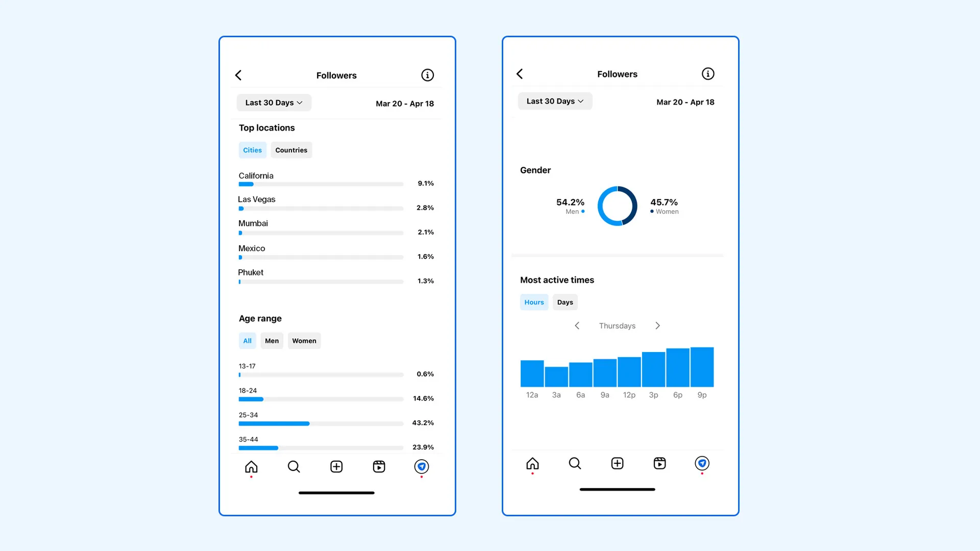Tap the Back arrow on Followers screen
Screen dimensions: 980x551
tap(239, 74)
